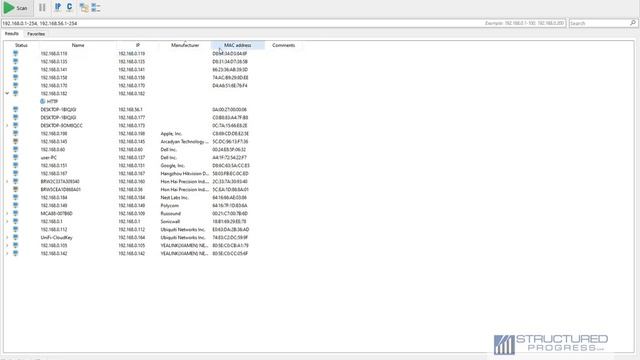Click the status icon of 192.168.0.182
This screenshot has height=360, width=640.
(x=16, y=93)
